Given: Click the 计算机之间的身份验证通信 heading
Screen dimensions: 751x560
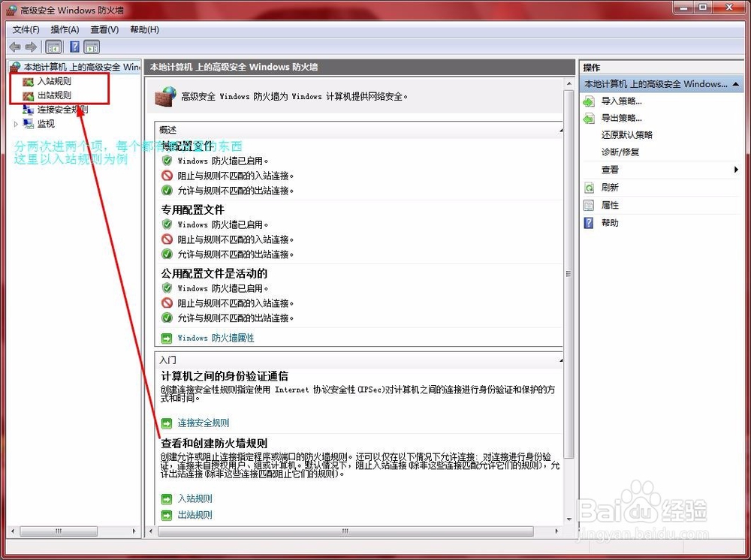Looking at the screenshot, I should click(x=225, y=376).
